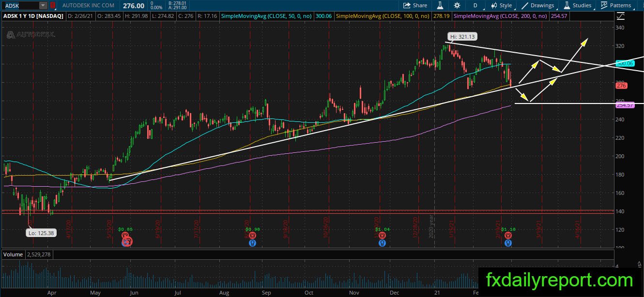
Task: Click the earnings phone icon under $0.98
Action: tap(252, 236)
